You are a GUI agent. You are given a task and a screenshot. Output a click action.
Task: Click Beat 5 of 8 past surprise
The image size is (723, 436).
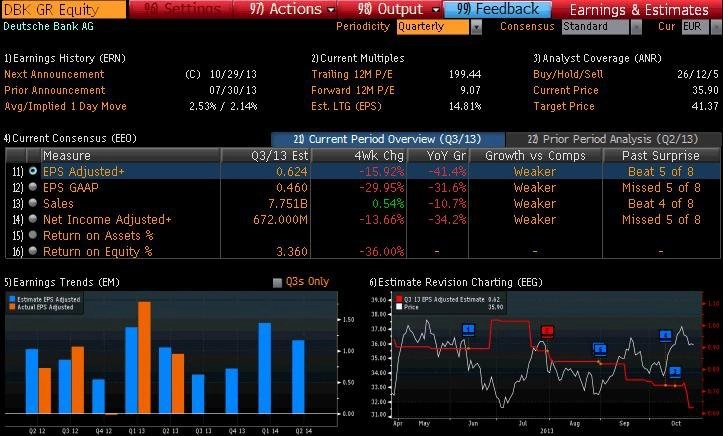click(x=661, y=171)
